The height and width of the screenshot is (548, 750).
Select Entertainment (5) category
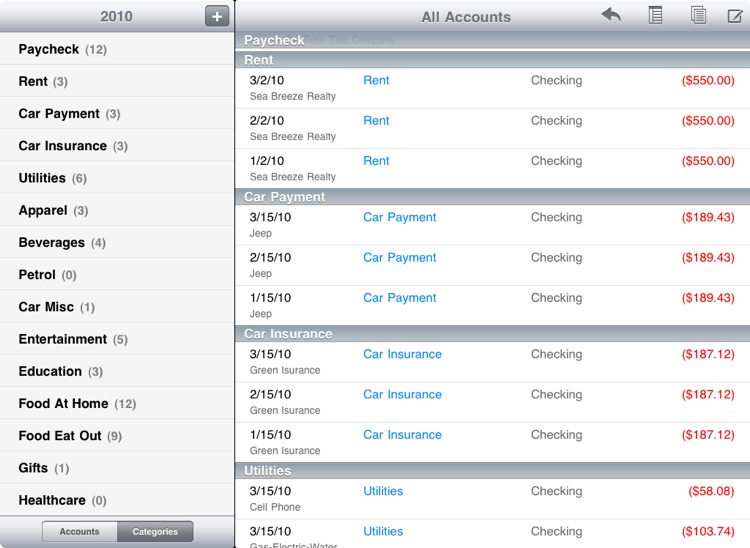(117, 339)
